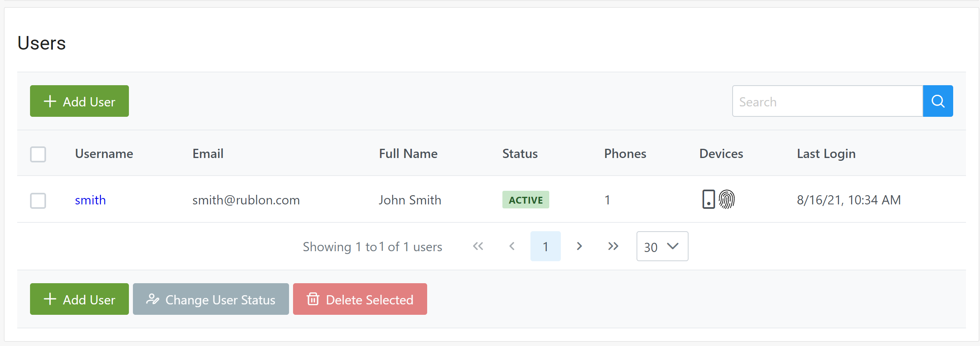
Task: Go to next page arrow
Action: (579, 246)
